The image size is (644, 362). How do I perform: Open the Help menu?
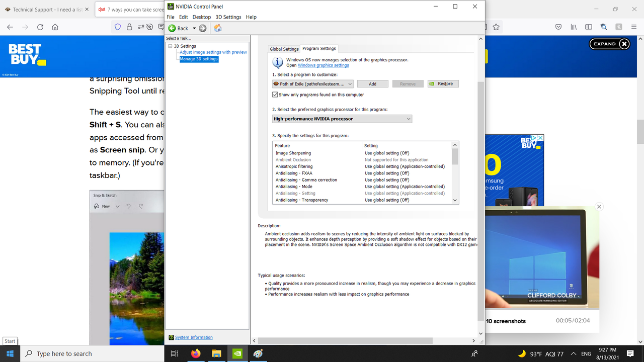(251, 17)
